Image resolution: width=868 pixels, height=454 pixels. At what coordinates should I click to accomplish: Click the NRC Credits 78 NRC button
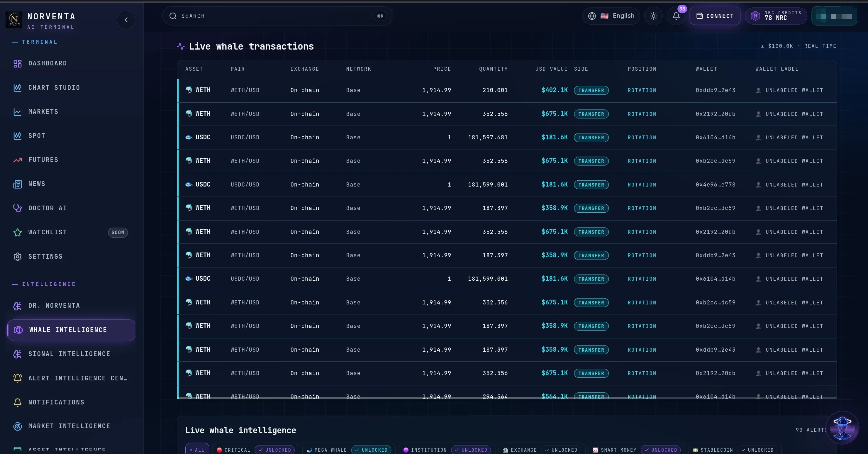[x=776, y=16]
